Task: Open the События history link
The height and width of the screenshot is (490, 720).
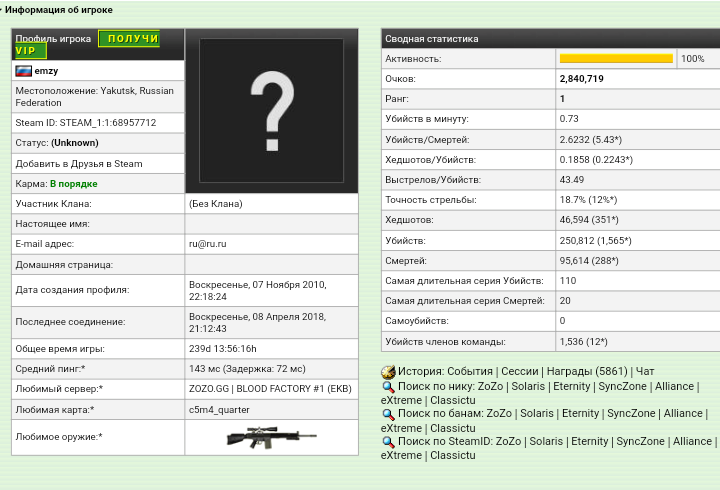Action: pyautogui.click(x=470, y=371)
